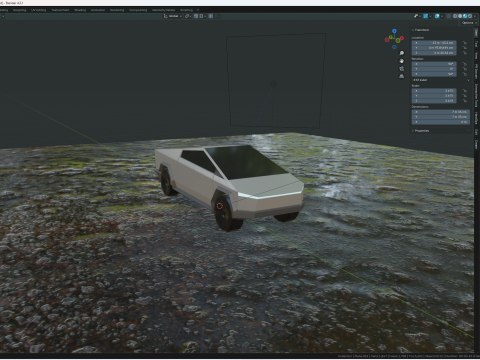Open the Rendering workspace tab
The image size is (480, 360).
(117, 10)
